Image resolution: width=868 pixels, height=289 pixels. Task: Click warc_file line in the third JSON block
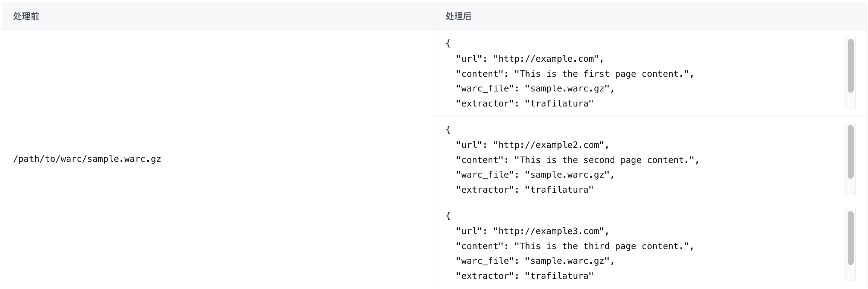[535, 261]
